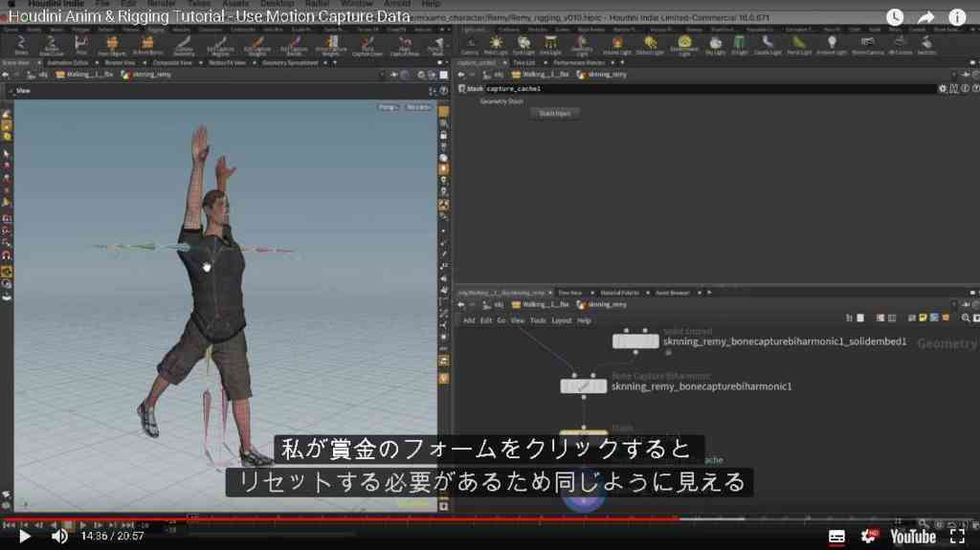Seek using the red video progress bar

click(x=341, y=518)
